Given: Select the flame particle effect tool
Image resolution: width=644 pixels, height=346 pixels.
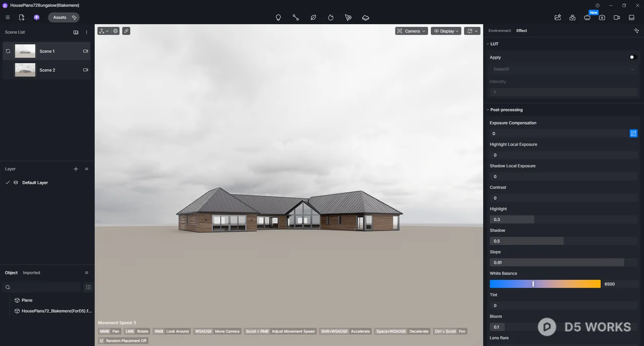Looking at the screenshot, I should [331, 17].
